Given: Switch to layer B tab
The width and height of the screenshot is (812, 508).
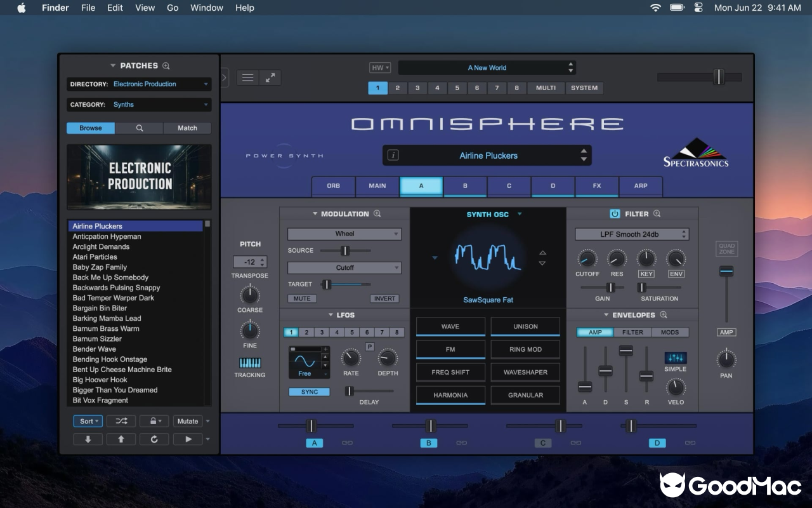Looking at the screenshot, I should pyautogui.click(x=465, y=186).
